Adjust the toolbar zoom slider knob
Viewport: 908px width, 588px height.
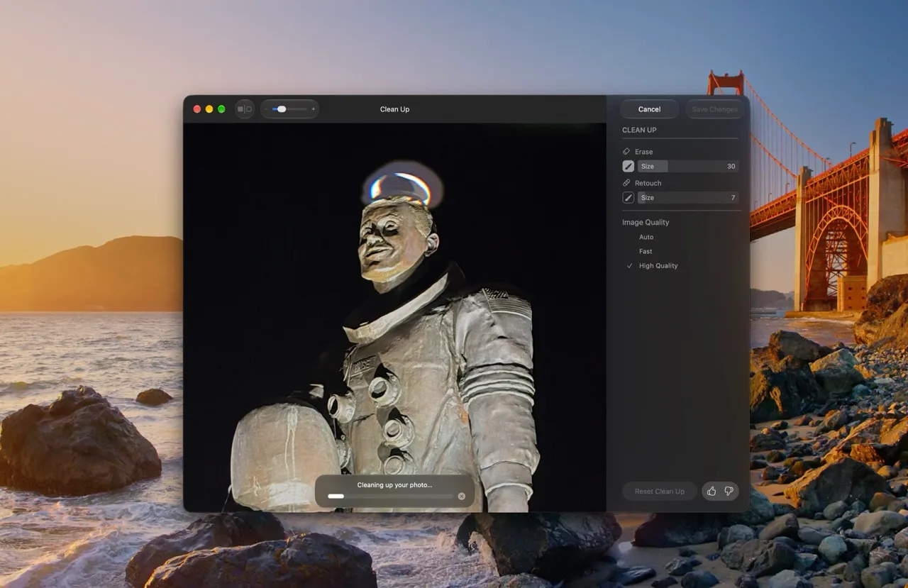[x=282, y=109]
